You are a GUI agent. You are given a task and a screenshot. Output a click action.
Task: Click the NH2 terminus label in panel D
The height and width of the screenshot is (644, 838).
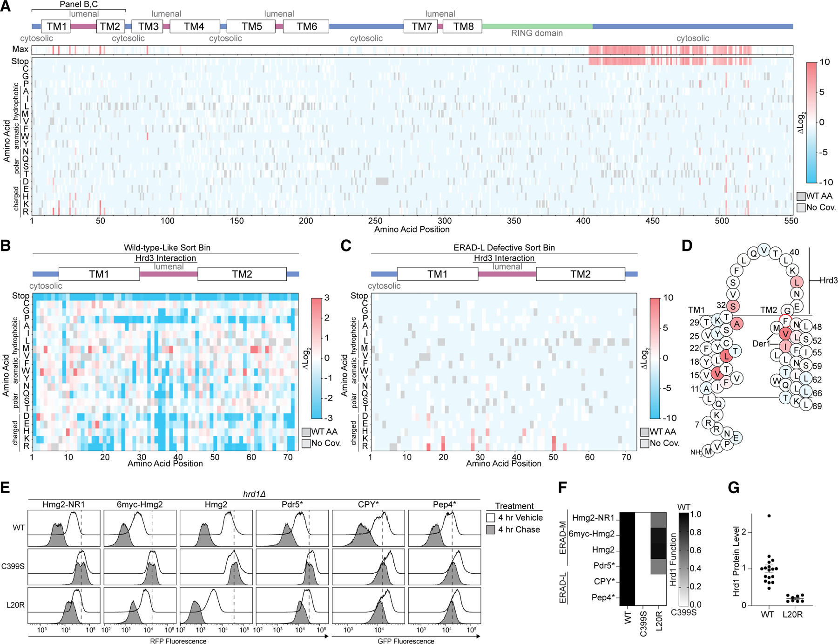pyautogui.click(x=696, y=452)
